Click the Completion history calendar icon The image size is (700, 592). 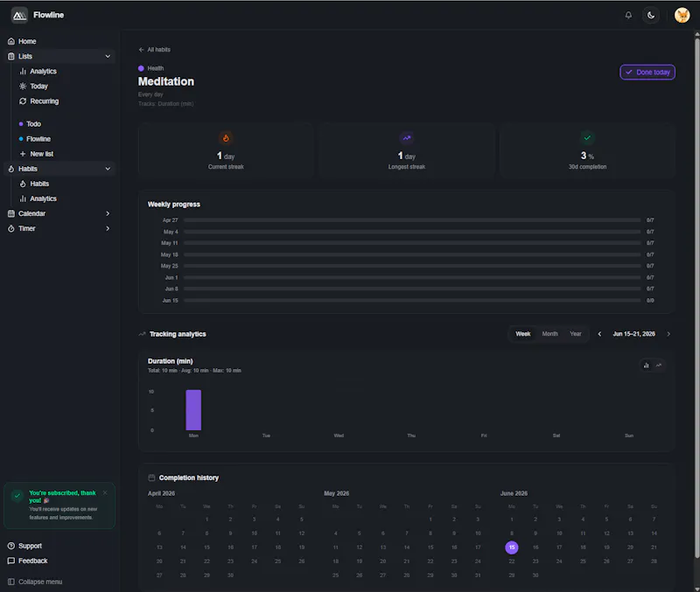(x=151, y=477)
